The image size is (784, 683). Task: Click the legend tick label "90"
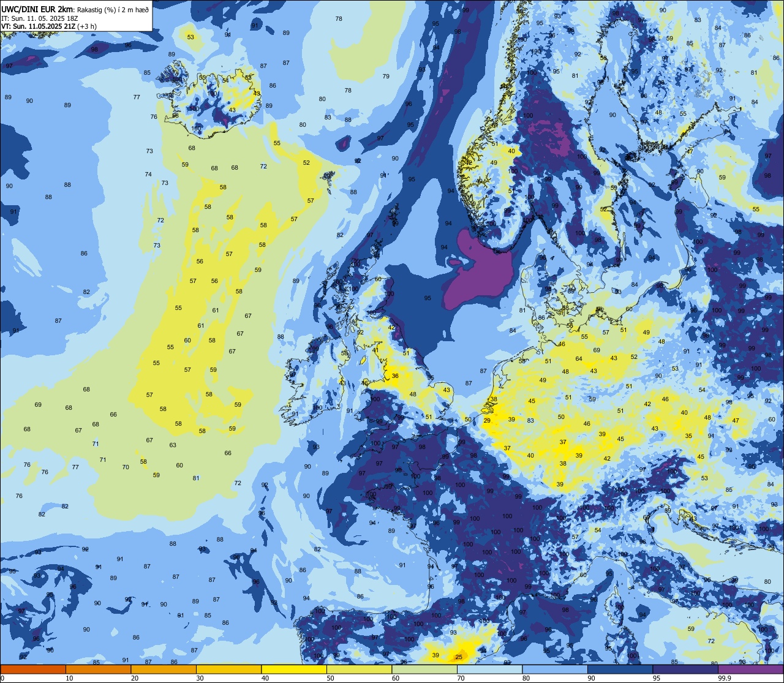[x=591, y=678]
